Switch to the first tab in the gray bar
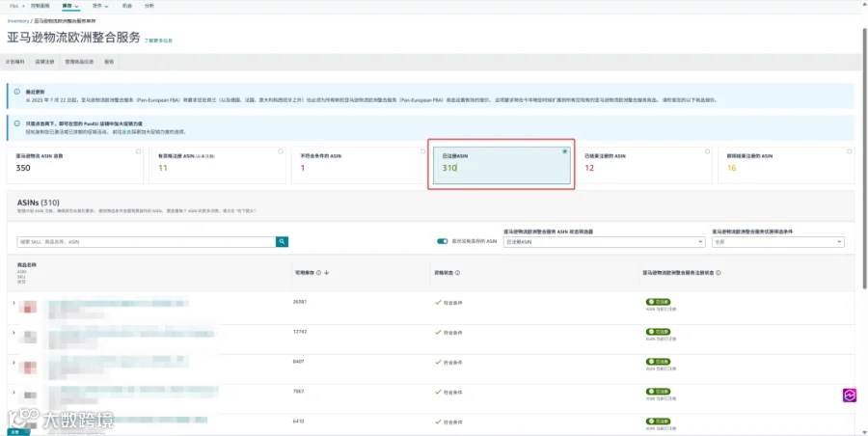Screen dimensions: 868x436 click(x=14, y=62)
